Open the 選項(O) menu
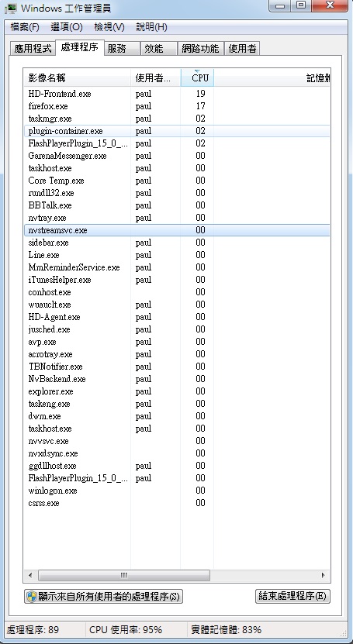Viewport: 353px width, 644px height. pos(67,28)
